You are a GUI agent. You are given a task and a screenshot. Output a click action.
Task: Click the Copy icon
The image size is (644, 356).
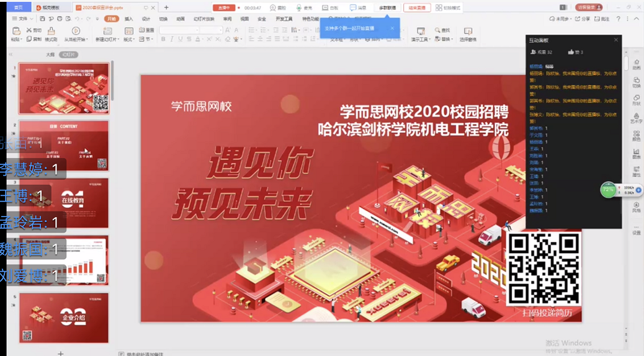point(29,39)
